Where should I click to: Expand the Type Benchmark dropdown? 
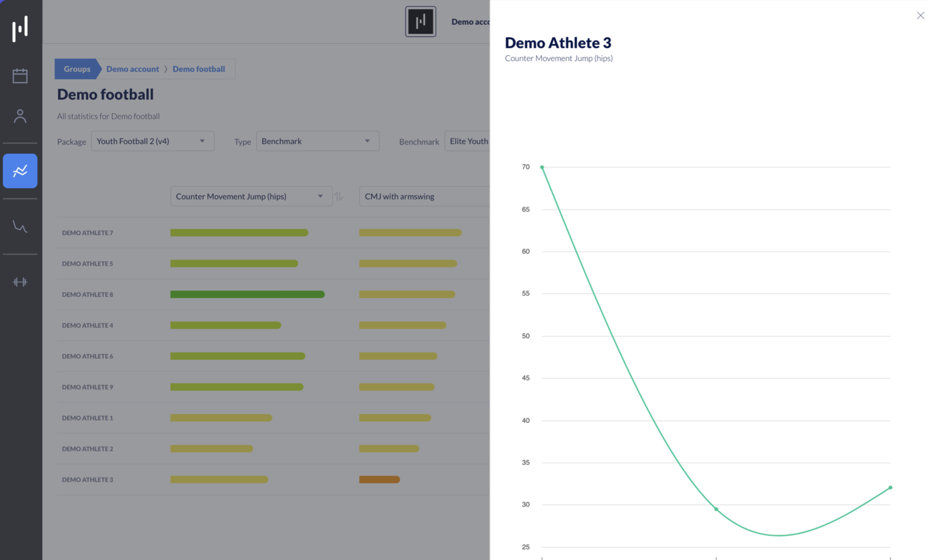pos(318,141)
